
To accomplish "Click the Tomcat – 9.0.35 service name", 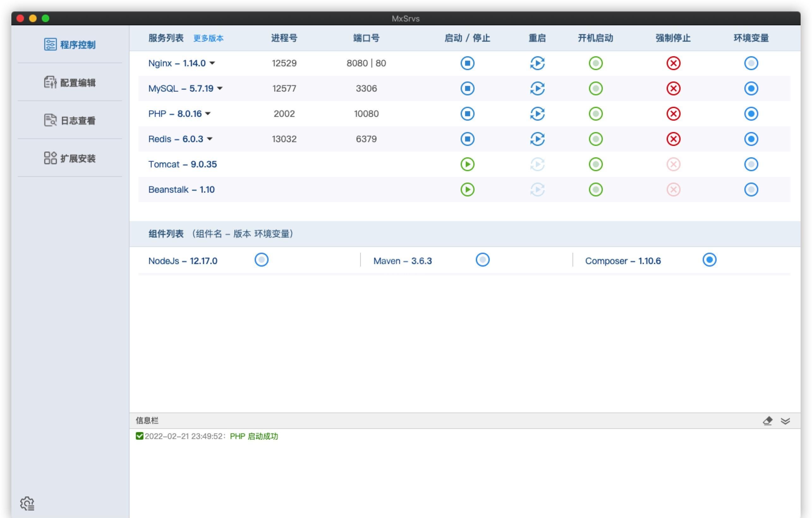I will click(182, 164).
